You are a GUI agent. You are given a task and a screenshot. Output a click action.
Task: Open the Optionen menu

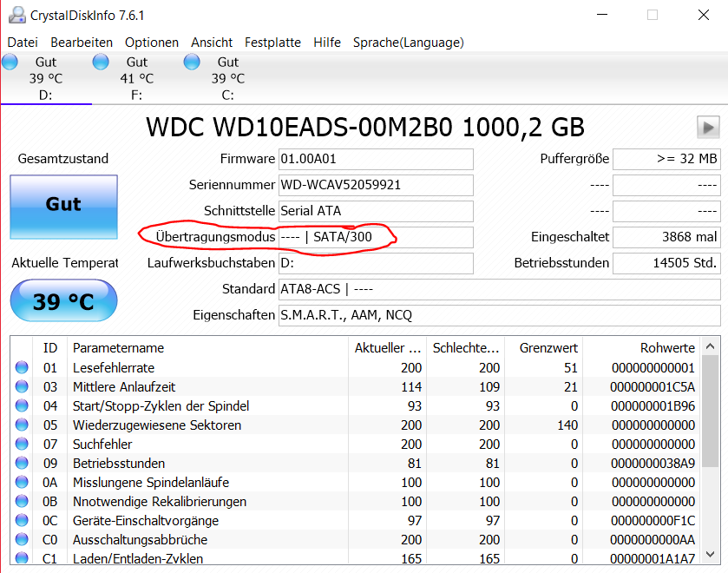(151, 43)
